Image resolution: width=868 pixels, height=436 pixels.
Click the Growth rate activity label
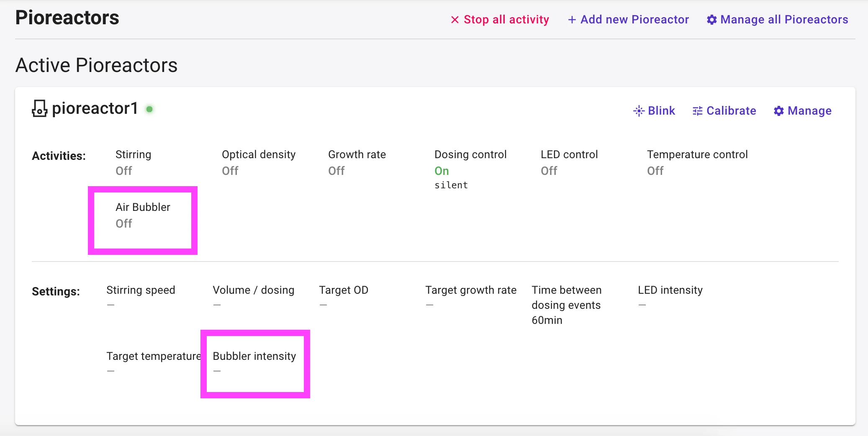point(357,154)
